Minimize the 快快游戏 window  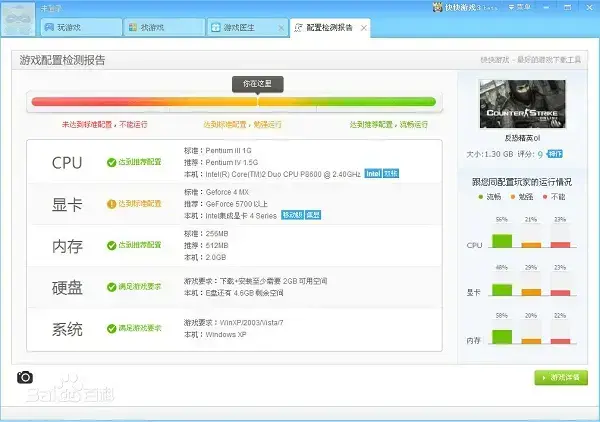(546, 7)
